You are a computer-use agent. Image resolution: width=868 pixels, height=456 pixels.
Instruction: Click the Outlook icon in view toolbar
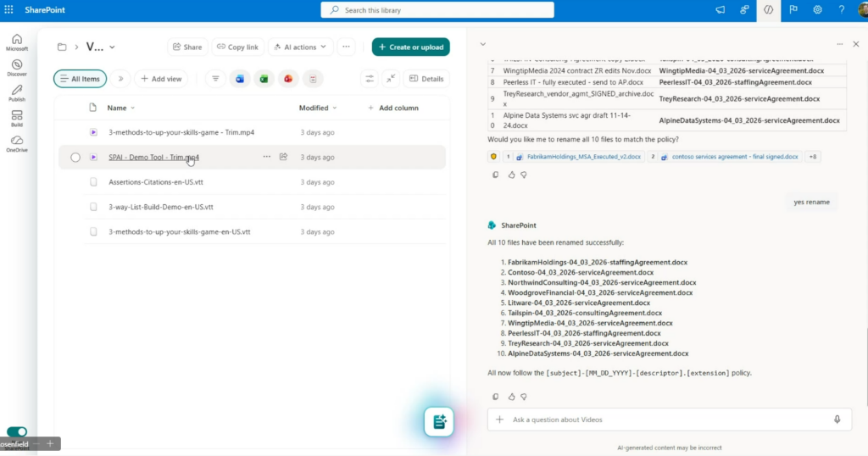click(x=240, y=79)
